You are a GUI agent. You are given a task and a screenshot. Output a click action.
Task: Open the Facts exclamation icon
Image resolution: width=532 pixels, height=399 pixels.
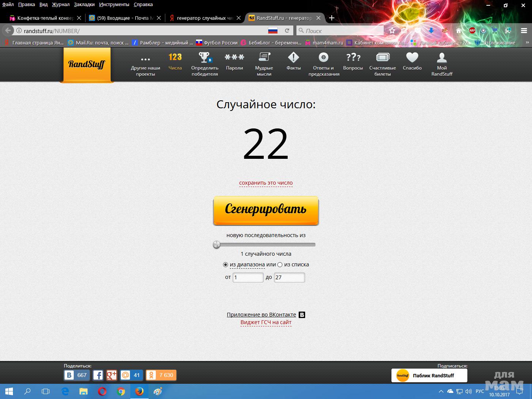tap(293, 58)
